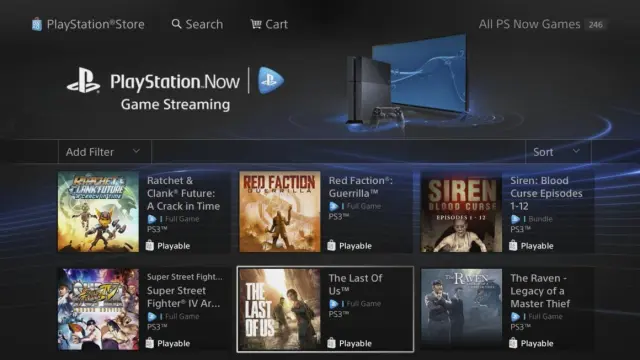
Task: Open Ratchet & Clank Future cover art
Action: click(x=98, y=211)
